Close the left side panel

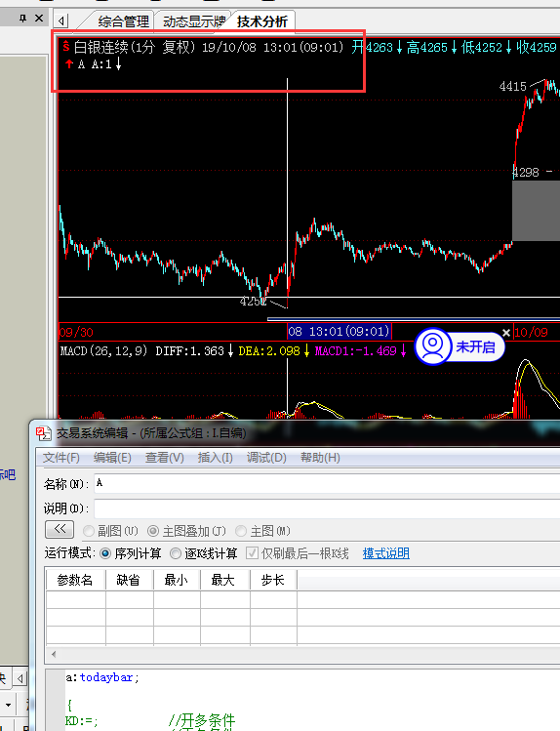pyautogui.click(x=39, y=18)
